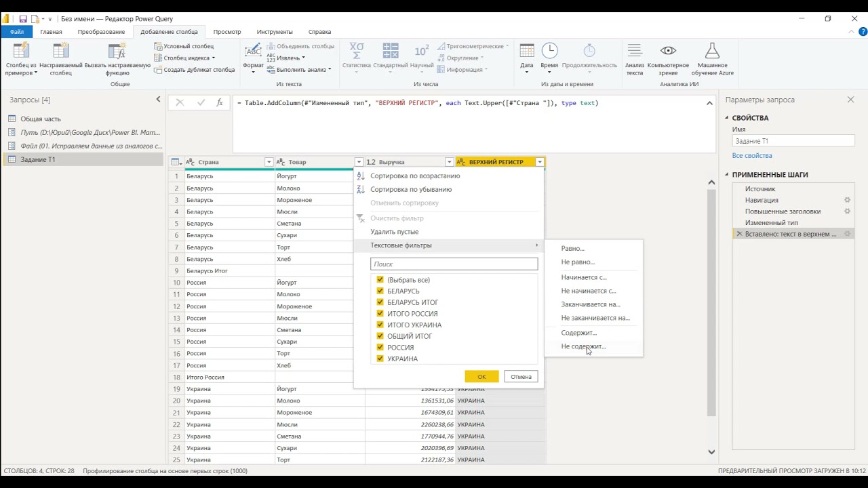Screen dimensions: 868x488
Task: Delete the Вставлено: текст в верхнем step
Action: coord(739,234)
